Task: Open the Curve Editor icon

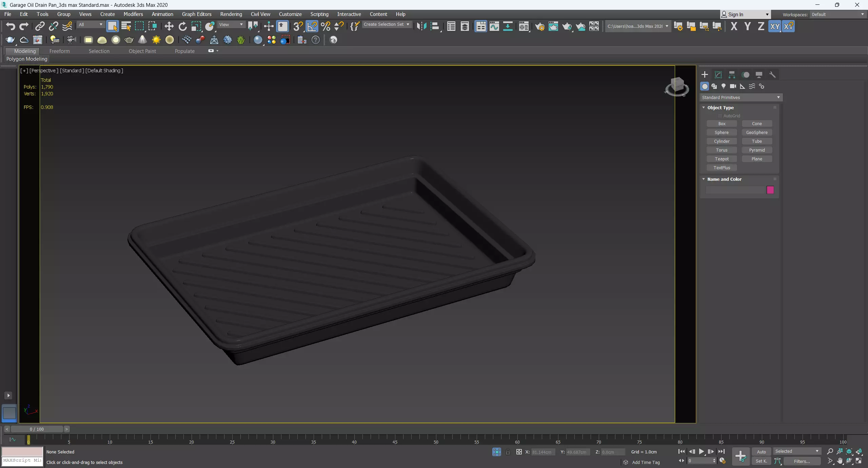Action: (x=494, y=26)
